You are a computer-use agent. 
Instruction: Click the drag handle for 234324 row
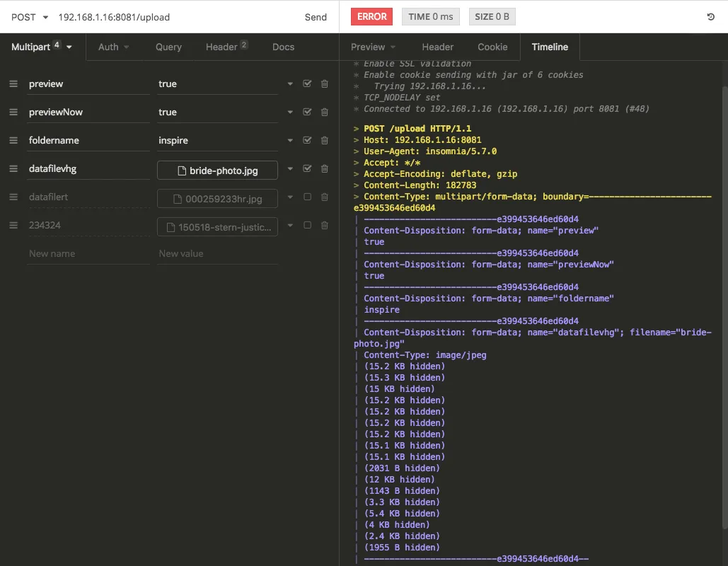(13, 225)
